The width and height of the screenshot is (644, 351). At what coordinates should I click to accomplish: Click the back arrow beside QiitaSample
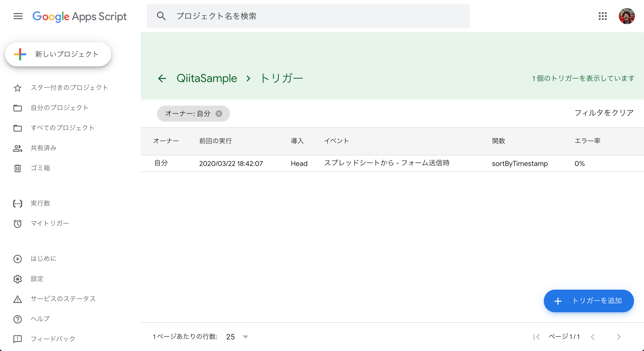pos(162,78)
